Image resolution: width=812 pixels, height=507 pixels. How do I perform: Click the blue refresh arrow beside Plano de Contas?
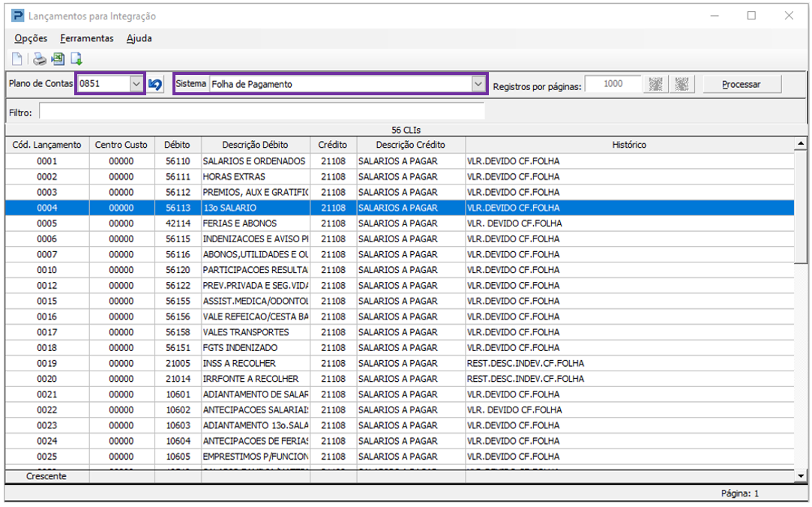pyautogui.click(x=155, y=84)
